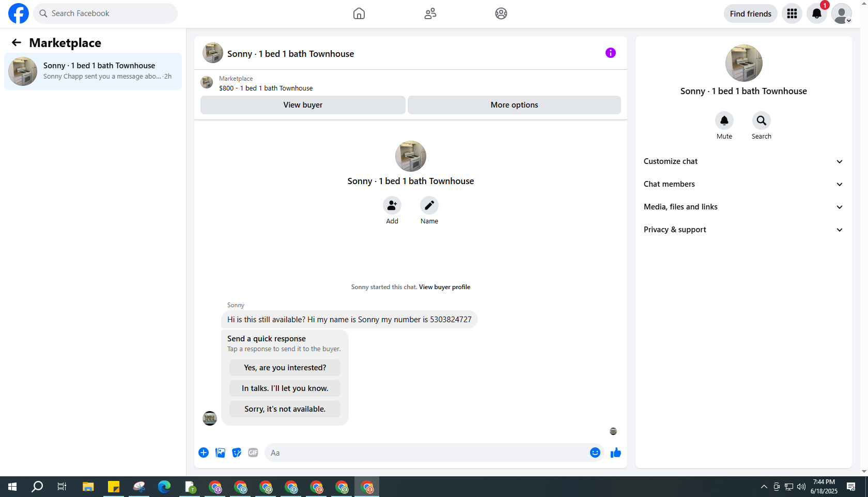Click Sonny's message with the phone number
The height and width of the screenshot is (497, 868).
pos(349,320)
